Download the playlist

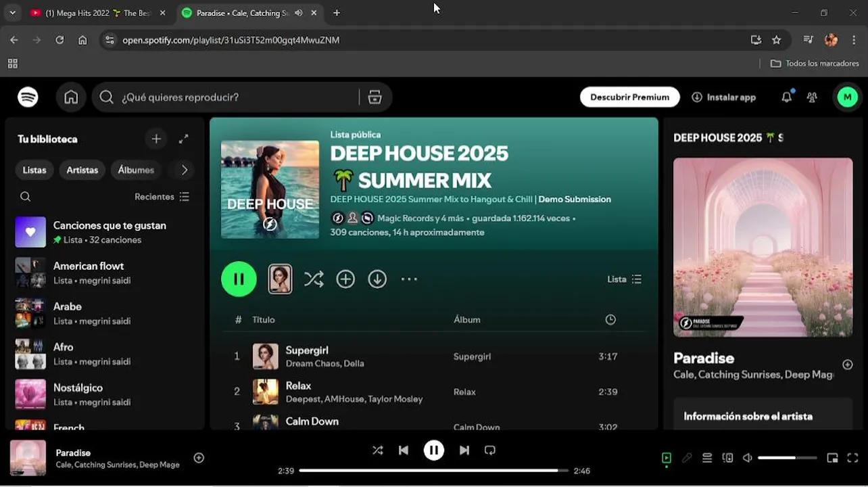377,279
